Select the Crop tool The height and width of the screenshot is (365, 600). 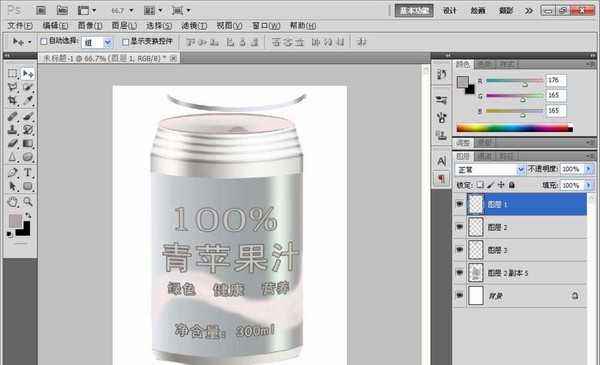pos(13,101)
